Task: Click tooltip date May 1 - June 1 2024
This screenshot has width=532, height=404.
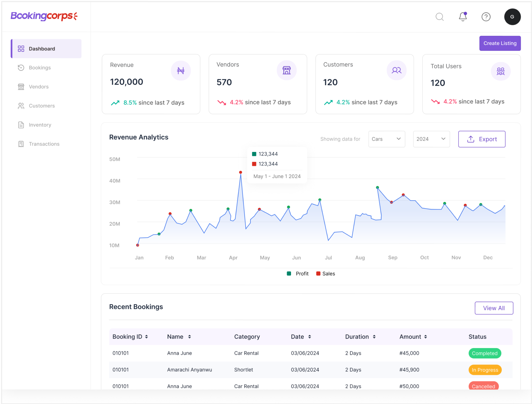Action: (x=277, y=176)
